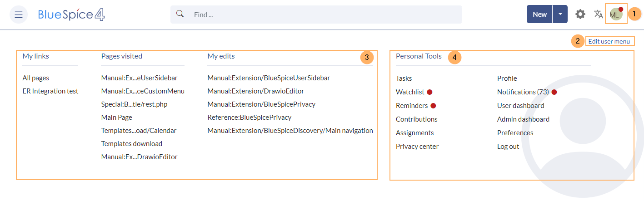Open Preferences in Personal Tools

point(515,133)
